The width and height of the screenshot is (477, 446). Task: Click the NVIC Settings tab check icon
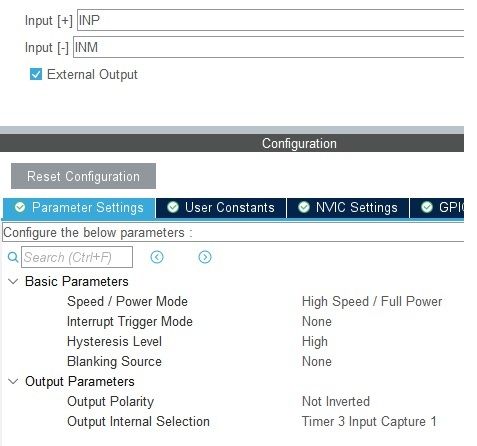(x=304, y=207)
